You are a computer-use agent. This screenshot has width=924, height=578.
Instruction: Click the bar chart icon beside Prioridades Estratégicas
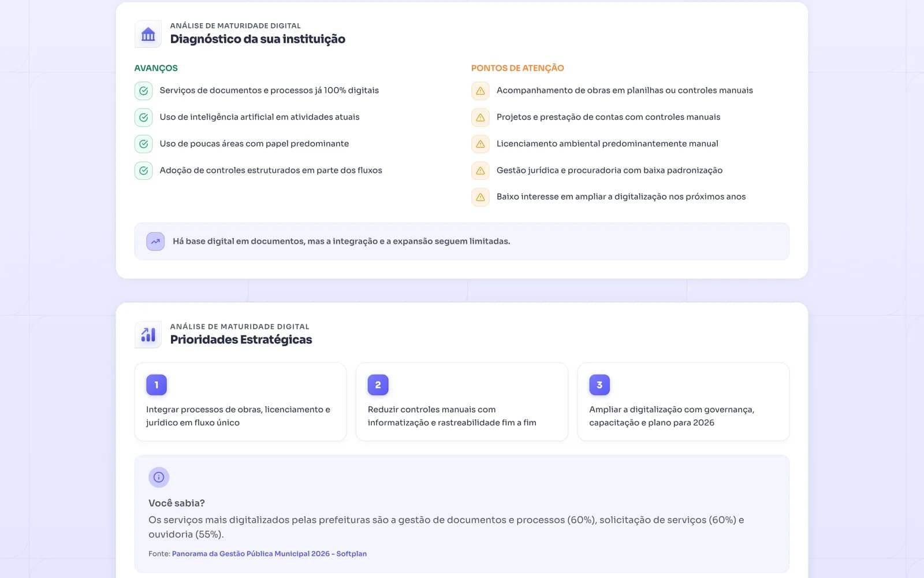click(x=148, y=335)
